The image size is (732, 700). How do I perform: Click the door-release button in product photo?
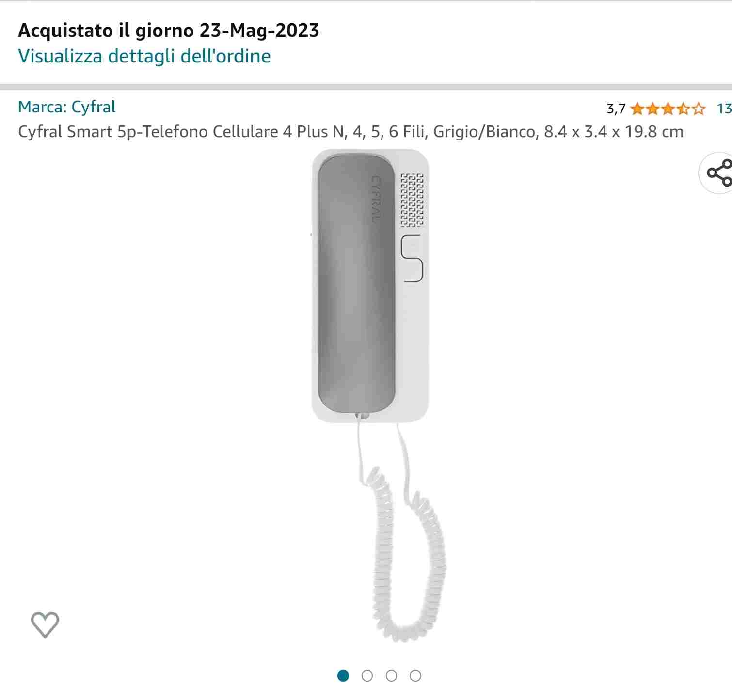tap(412, 258)
